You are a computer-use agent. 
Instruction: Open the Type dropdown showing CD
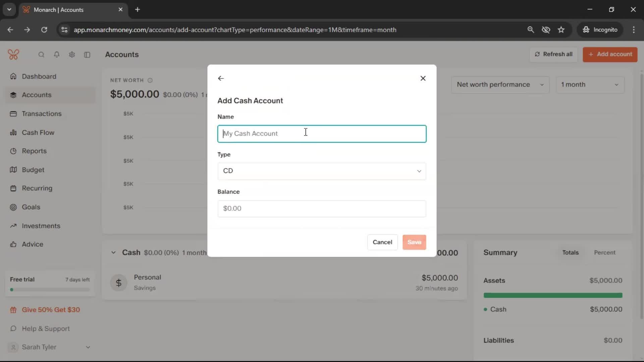[322, 171]
